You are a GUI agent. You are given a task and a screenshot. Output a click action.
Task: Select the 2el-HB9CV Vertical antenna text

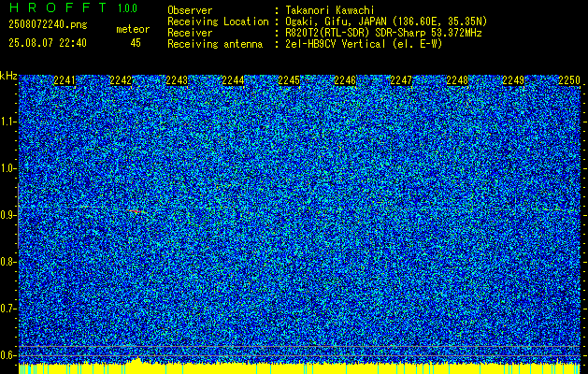click(364, 44)
